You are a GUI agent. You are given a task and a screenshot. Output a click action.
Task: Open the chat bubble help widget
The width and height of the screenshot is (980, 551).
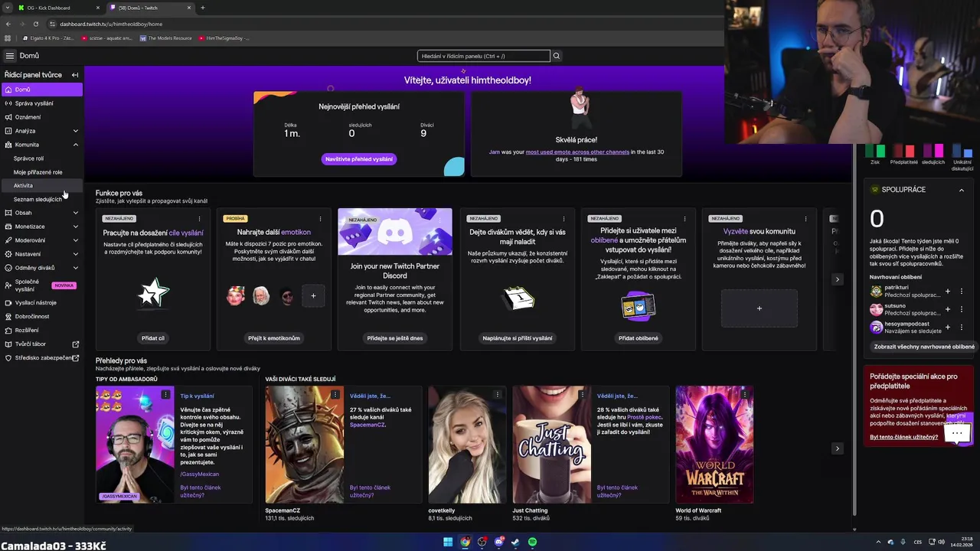coord(957,433)
